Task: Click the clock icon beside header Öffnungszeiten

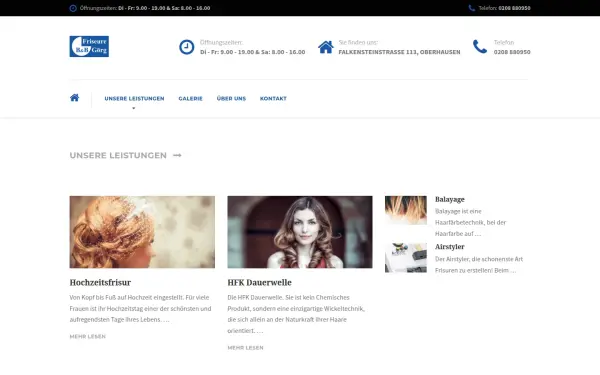Action: (x=187, y=47)
